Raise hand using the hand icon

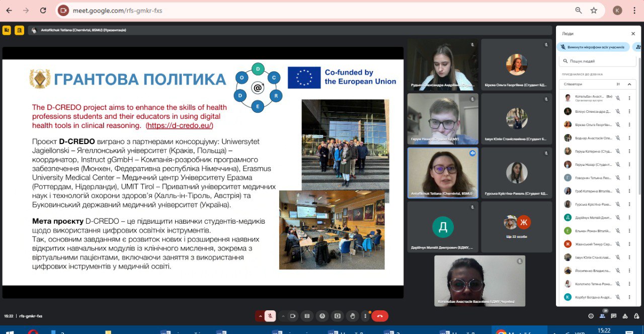(x=352, y=316)
